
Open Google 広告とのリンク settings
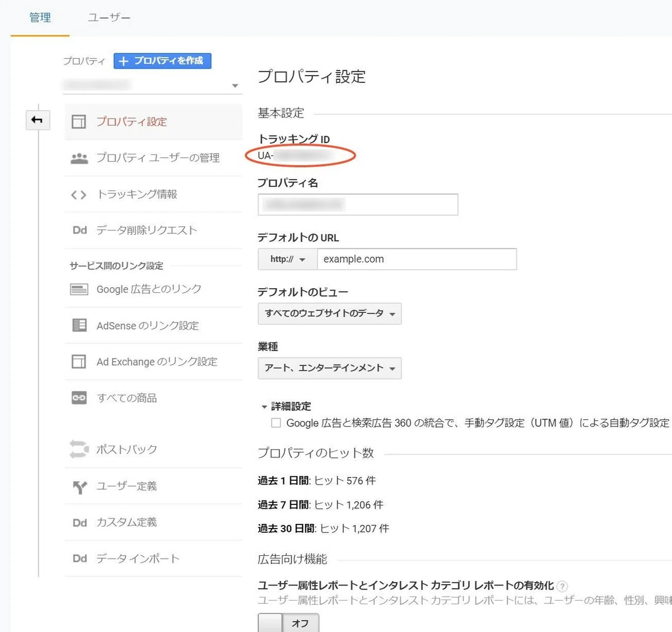click(153, 289)
